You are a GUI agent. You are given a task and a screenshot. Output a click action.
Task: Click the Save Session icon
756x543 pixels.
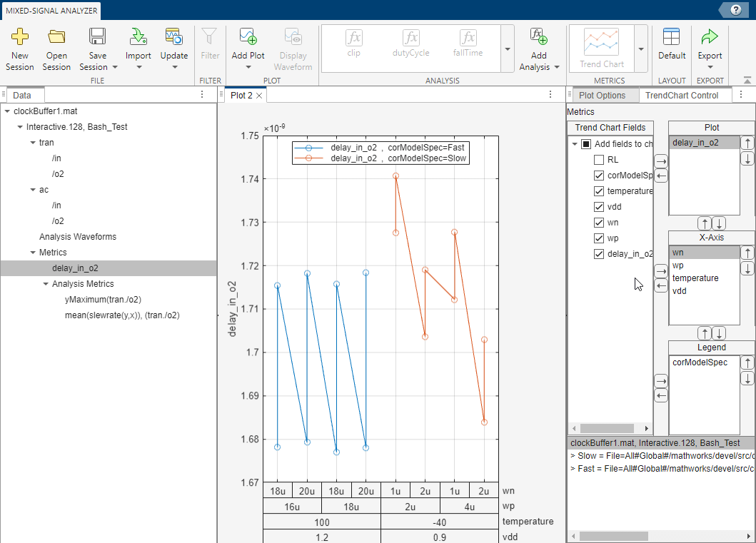(x=98, y=37)
